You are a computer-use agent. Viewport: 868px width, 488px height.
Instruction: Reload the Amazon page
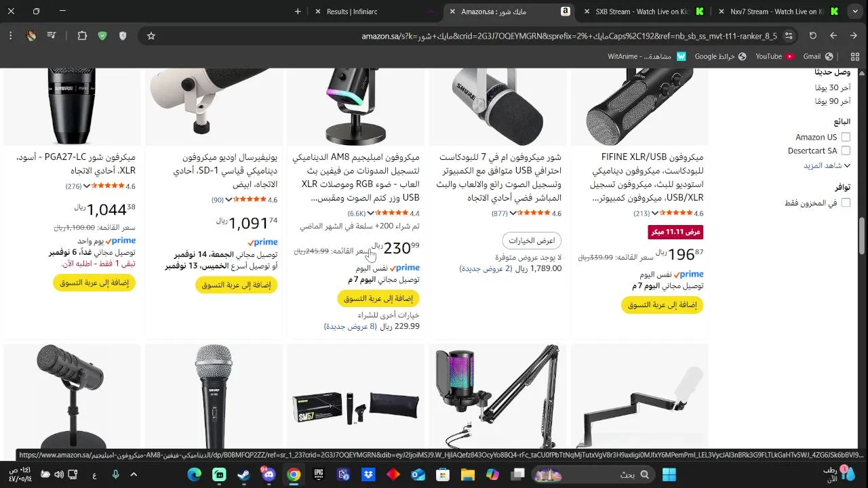813,36
